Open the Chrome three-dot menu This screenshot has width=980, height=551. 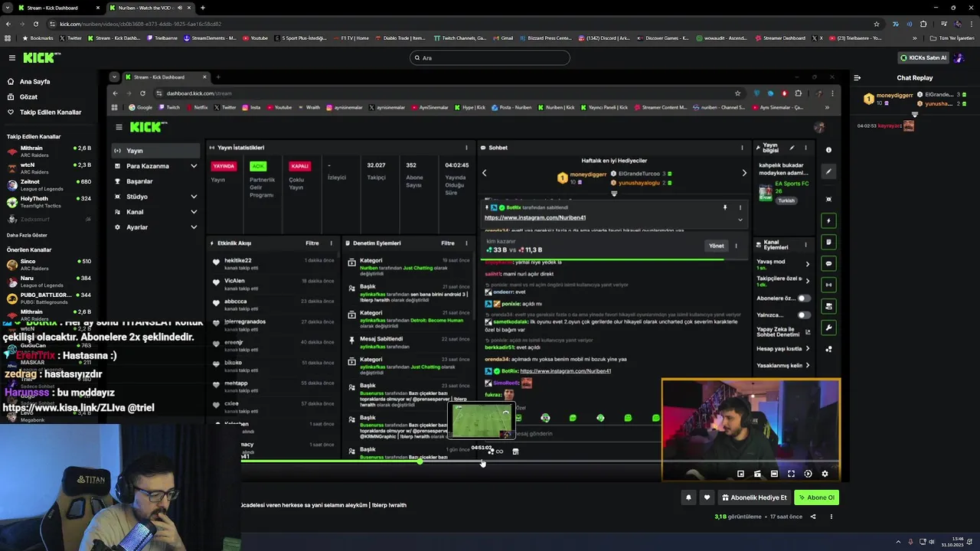tap(972, 24)
